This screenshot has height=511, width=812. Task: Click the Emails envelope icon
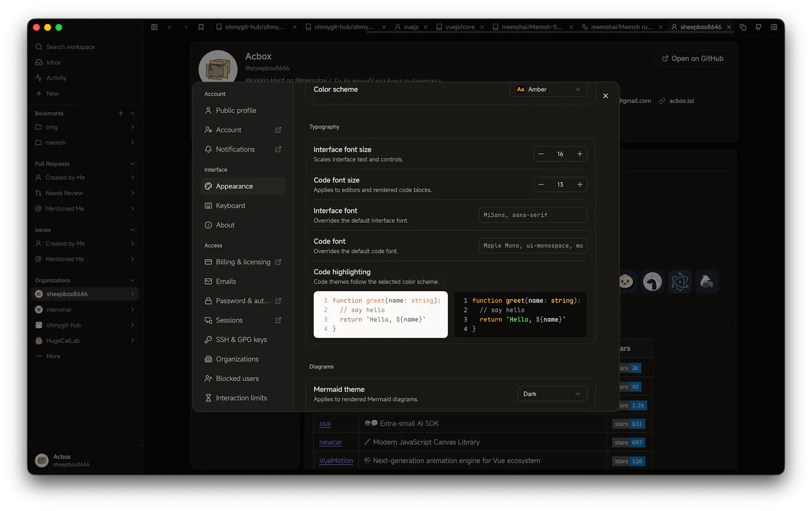208,282
